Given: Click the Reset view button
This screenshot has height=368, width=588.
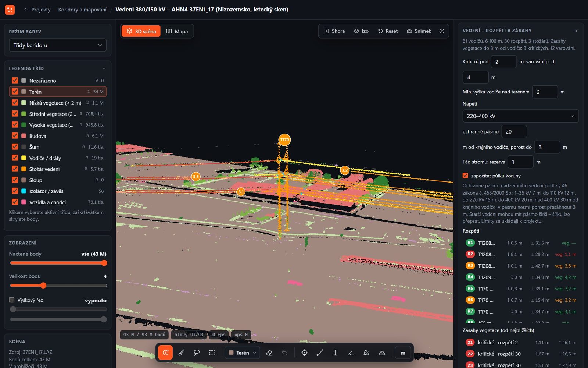Looking at the screenshot, I should [x=388, y=31].
